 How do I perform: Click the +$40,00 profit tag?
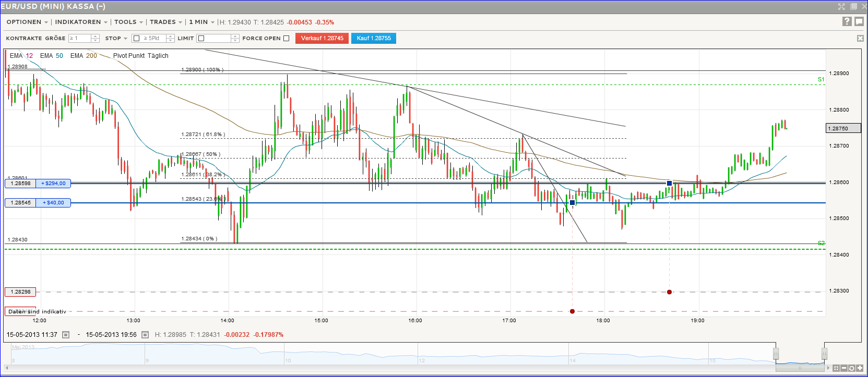coord(53,203)
